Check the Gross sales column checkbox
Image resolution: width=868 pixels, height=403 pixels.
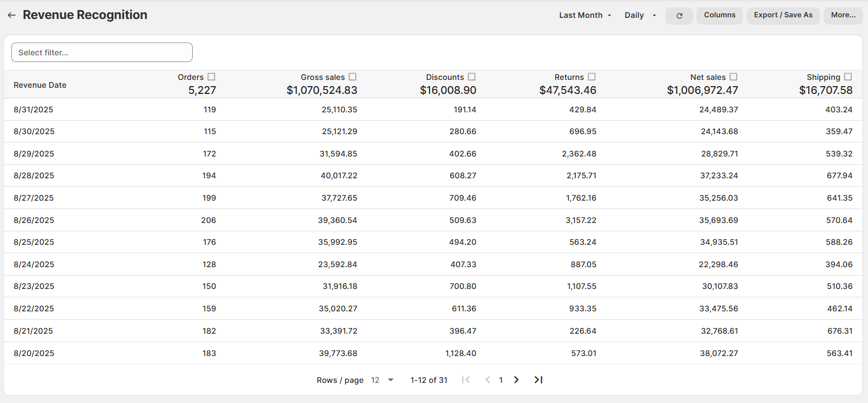click(352, 77)
